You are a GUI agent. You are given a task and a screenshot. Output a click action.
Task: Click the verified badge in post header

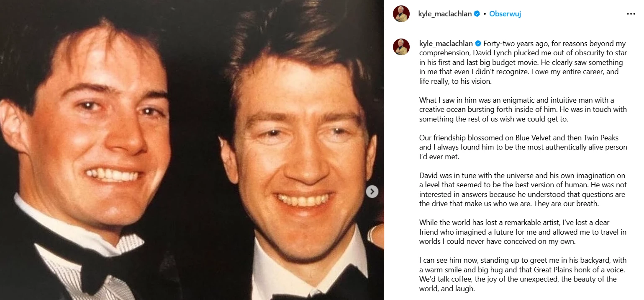[477, 14]
